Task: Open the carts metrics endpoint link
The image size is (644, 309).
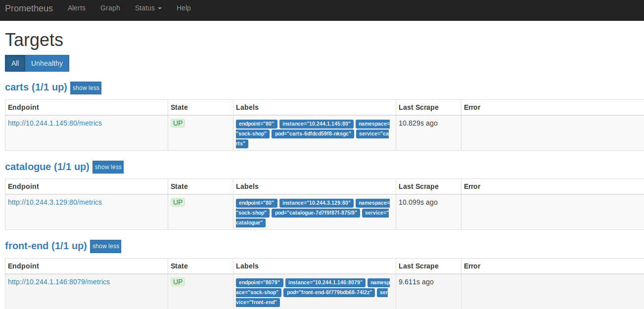Action: (55, 123)
